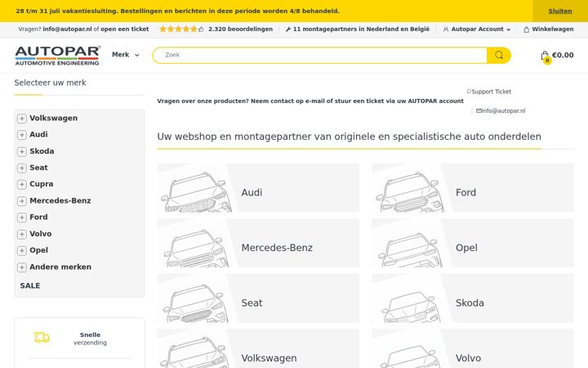Click the €0.00 cart total
Viewport: 588px width, 368px height.
[x=563, y=55]
